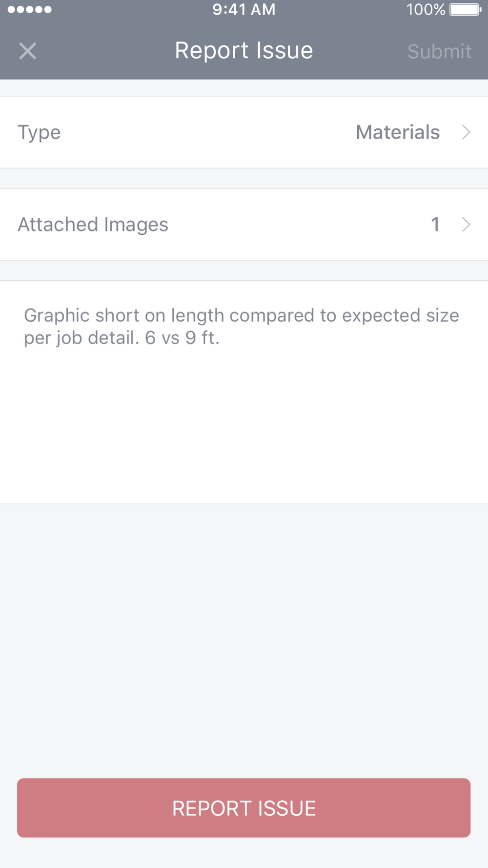Select the Materials value in Type row
Viewport: 488px width, 868px height.
click(398, 132)
